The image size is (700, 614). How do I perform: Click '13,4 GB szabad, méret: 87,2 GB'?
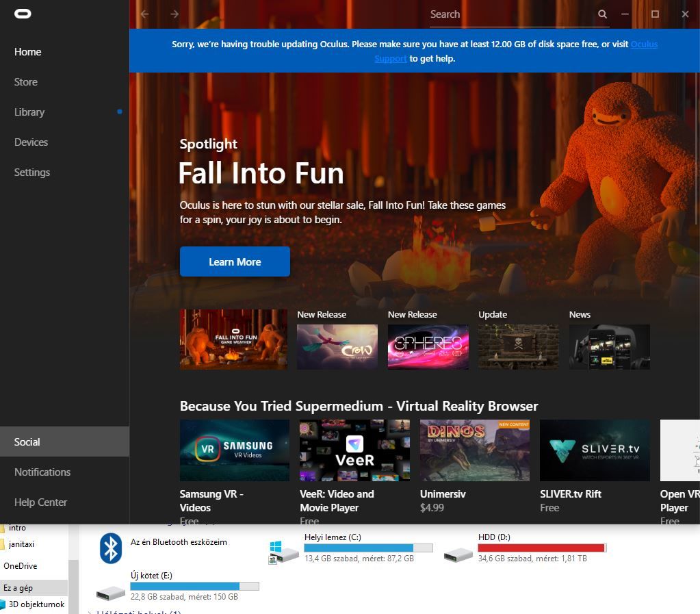359,558
